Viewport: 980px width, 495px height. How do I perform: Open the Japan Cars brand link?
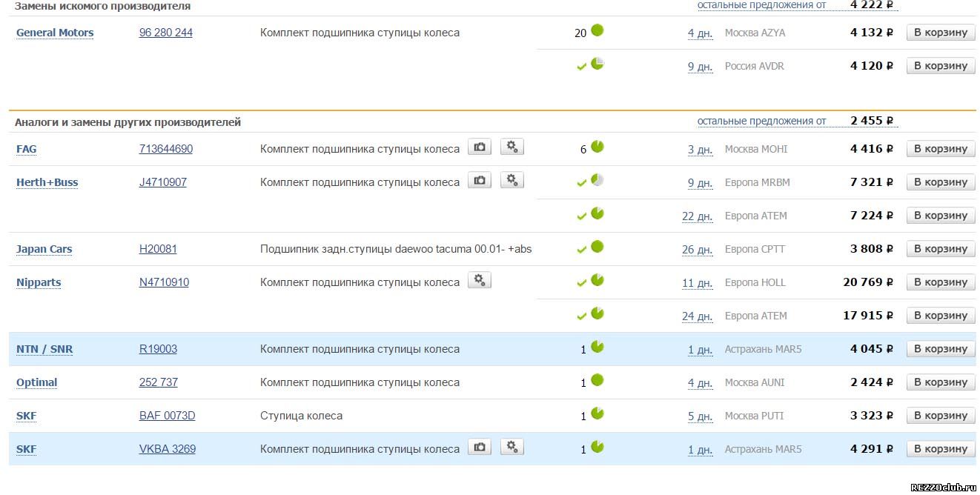click(x=44, y=249)
